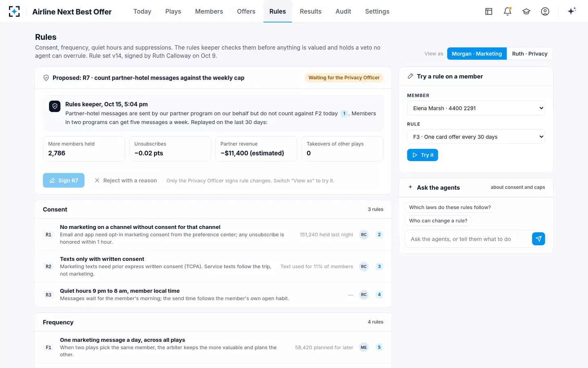Open reference badge 5 on rule F1
The width and height of the screenshot is (588, 368).
[x=379, y=348]
